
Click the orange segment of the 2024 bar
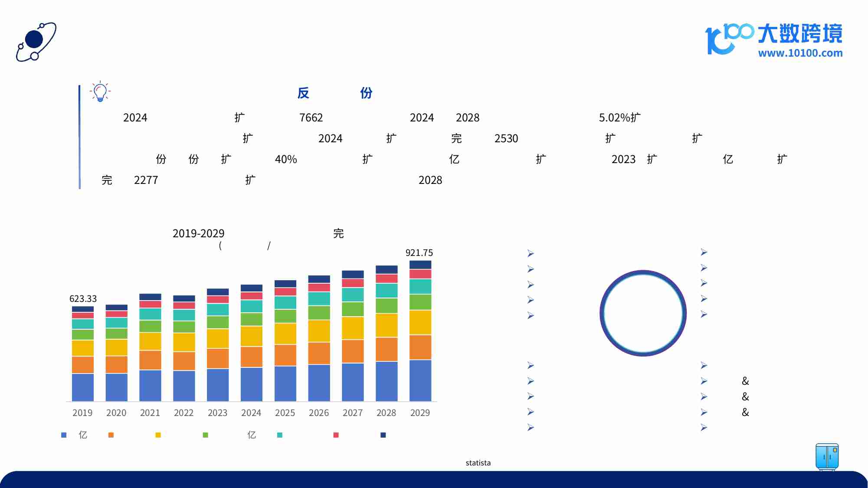pyautogui.click(x=252, y=357)
